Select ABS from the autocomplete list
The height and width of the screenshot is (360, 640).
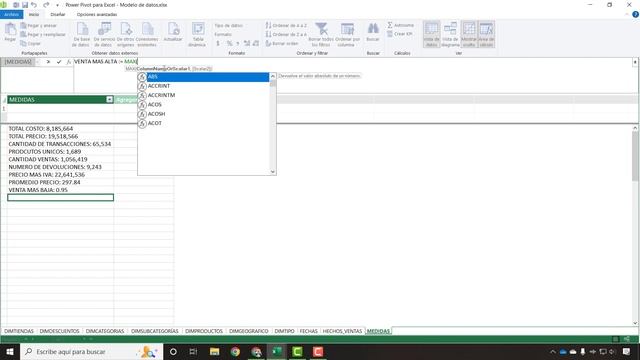point(203,77)
